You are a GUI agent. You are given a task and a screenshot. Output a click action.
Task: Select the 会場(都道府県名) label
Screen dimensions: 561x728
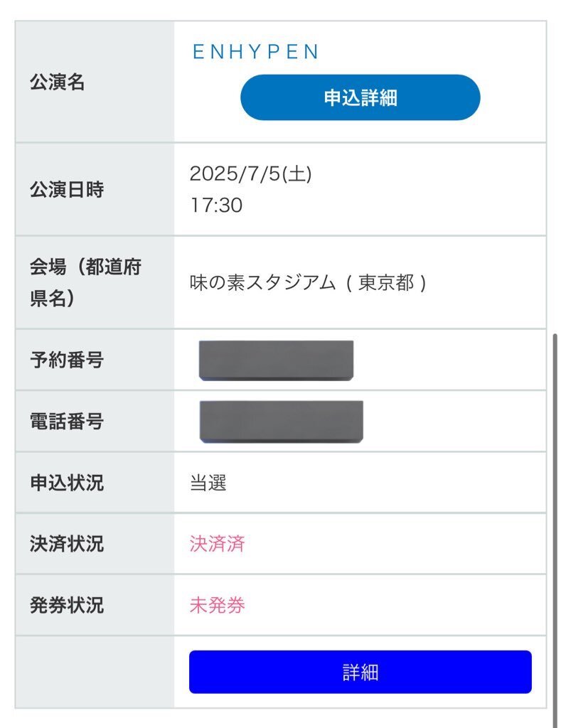click(x=85, y=282)
